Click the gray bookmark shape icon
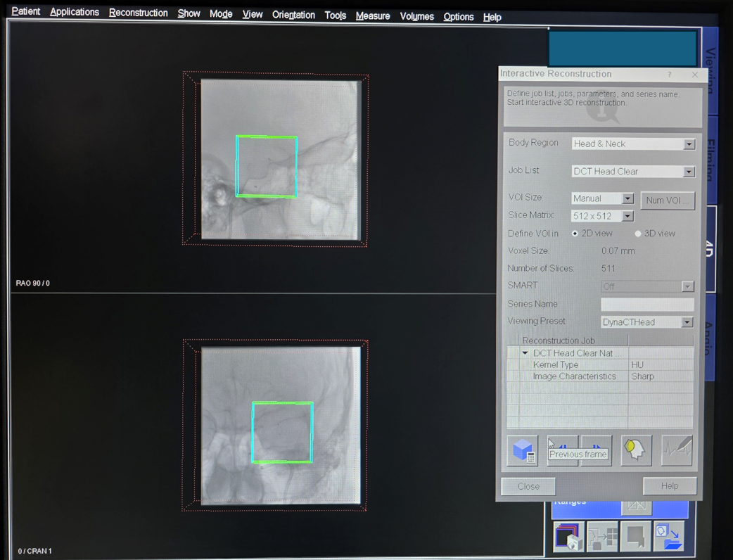The width and height of the screenshot is (733, 560). [x=635, y=537]
